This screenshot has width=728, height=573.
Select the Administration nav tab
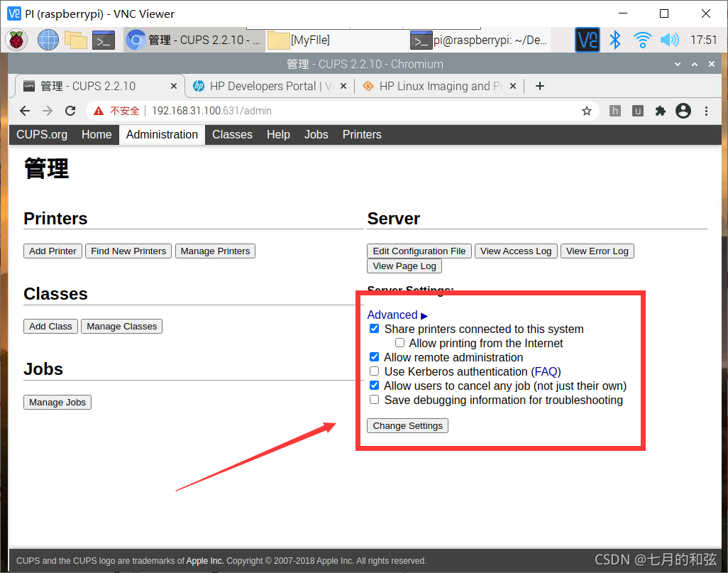click(162, 135)
